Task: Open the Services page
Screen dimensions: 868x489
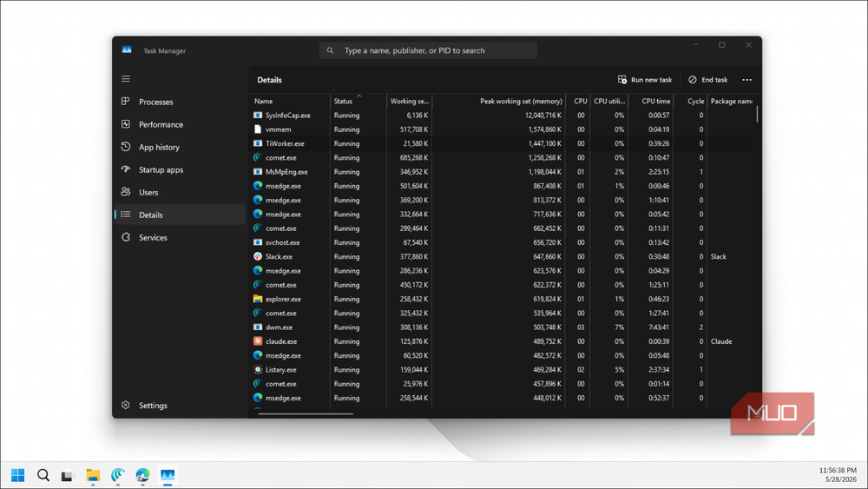Action: click(180, 238)
